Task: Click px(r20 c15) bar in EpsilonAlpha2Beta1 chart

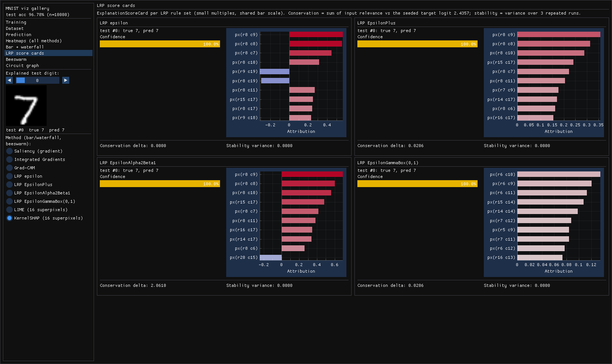Action: point(271,258)
